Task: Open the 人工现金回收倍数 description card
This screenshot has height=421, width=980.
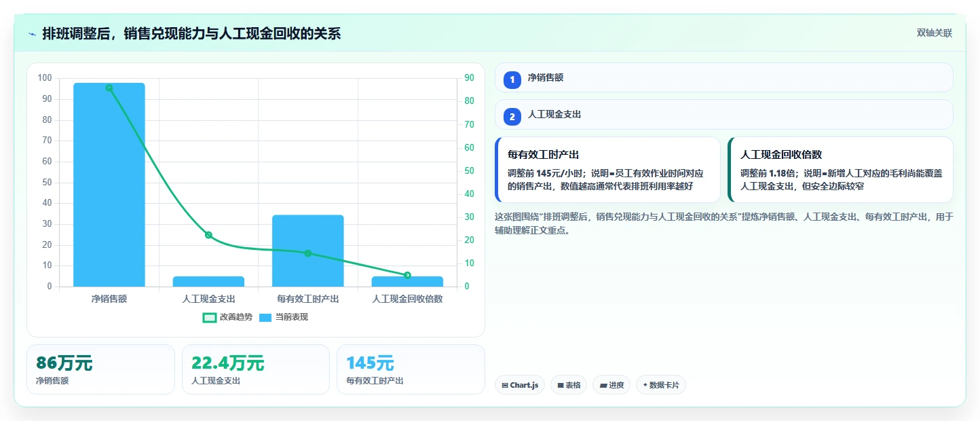Action: tap(841, 170)
